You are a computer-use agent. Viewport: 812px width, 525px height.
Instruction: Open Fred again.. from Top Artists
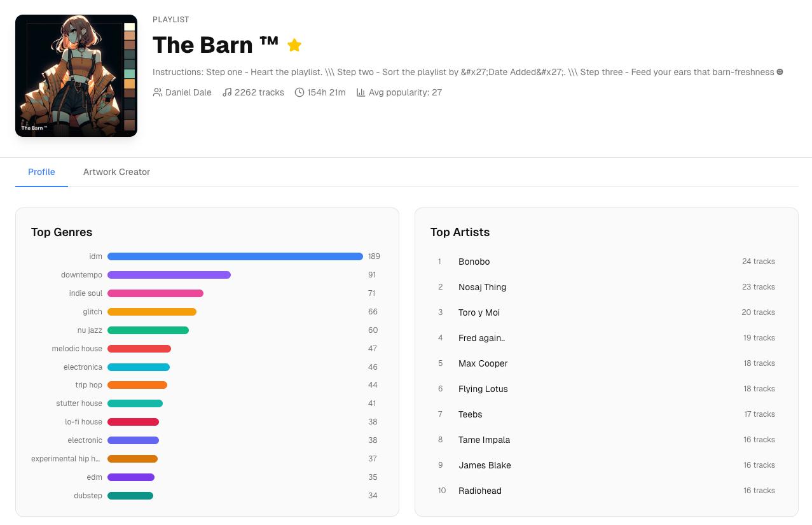coord(481,338)
